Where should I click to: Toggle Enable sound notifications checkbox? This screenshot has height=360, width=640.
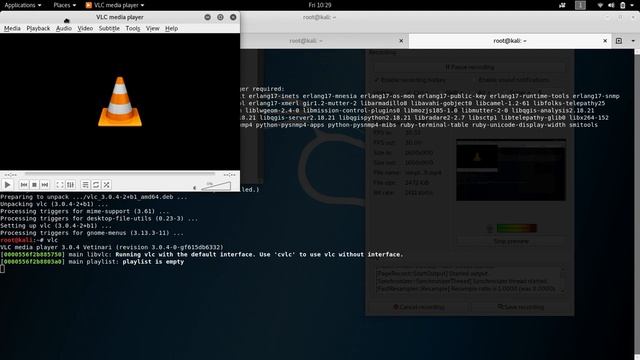511,80
